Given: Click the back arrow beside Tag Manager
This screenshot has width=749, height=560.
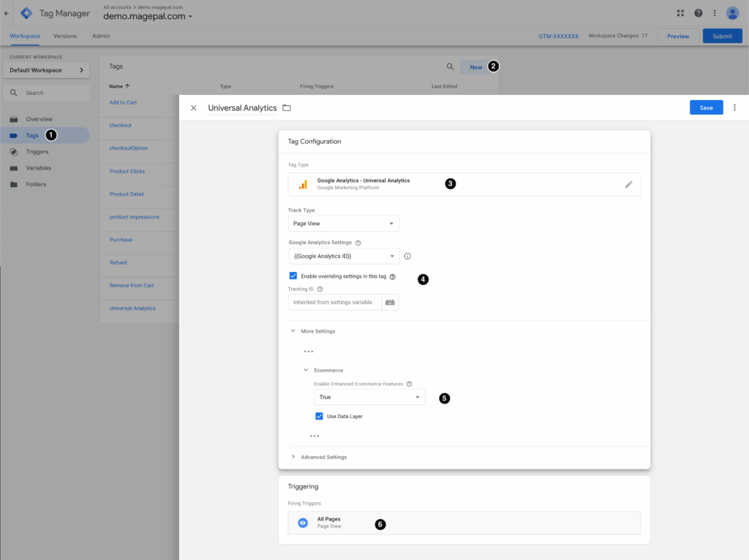Looking at the screenshot, I should click(7, 13).
